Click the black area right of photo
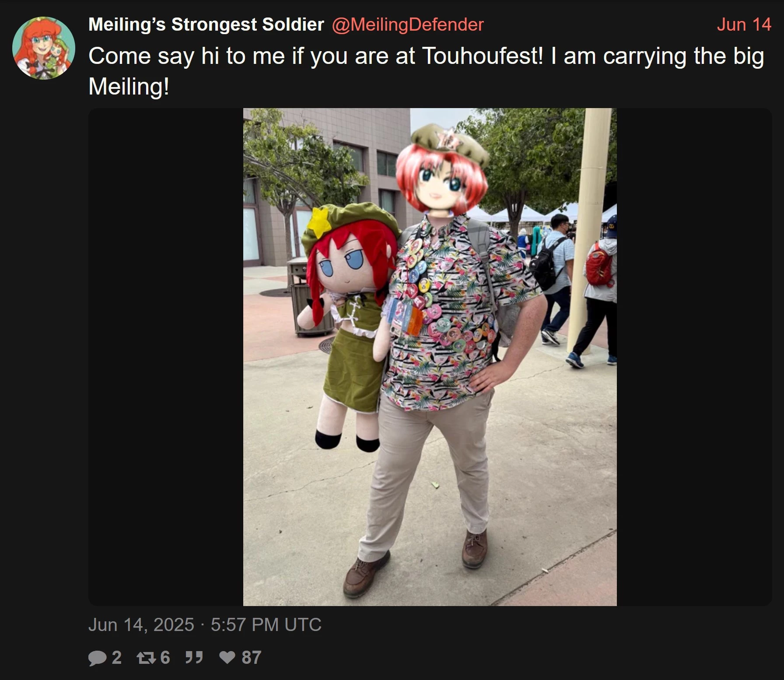 (x=694, y=357)
